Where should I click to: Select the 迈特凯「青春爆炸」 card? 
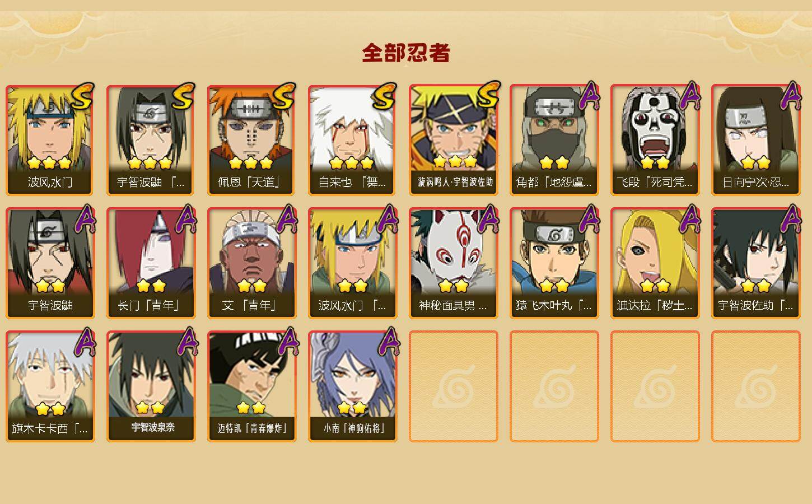coord(251,386)
